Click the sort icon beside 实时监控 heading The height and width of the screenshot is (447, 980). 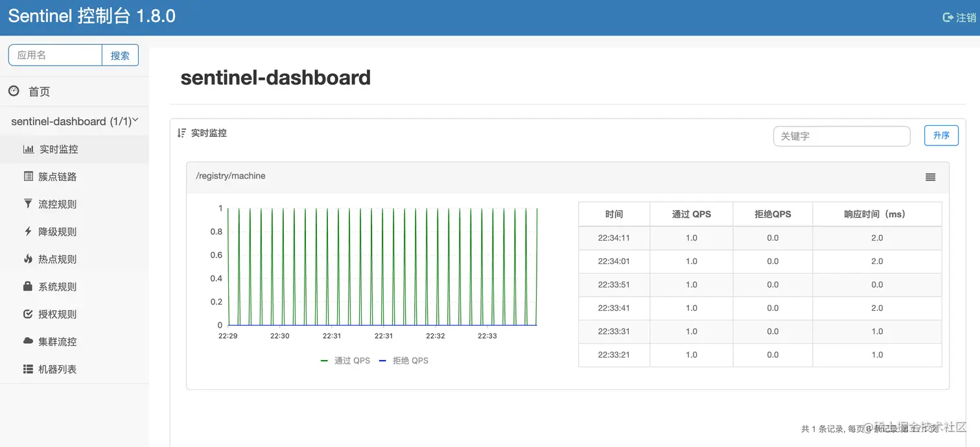tap(181, 133)
